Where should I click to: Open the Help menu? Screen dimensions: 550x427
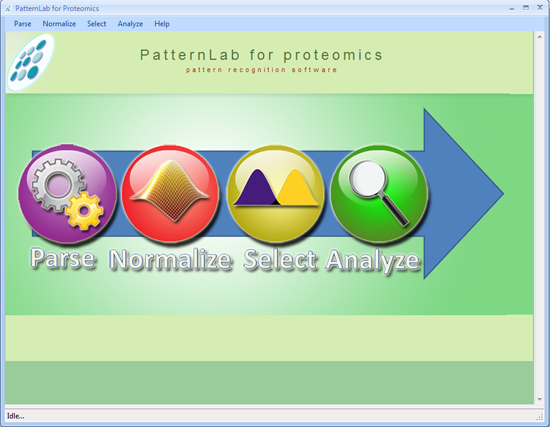coord(162,24)
